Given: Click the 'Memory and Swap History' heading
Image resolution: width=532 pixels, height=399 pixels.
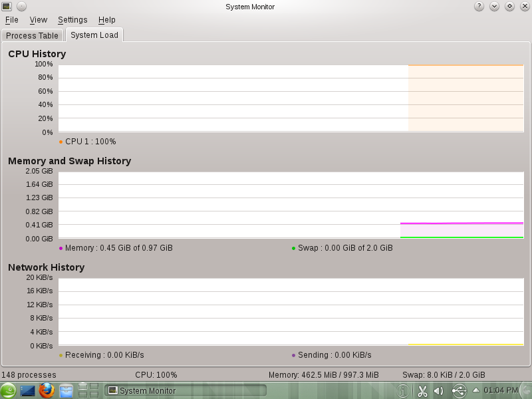Looking at the screenshot, I should point(70,161).
